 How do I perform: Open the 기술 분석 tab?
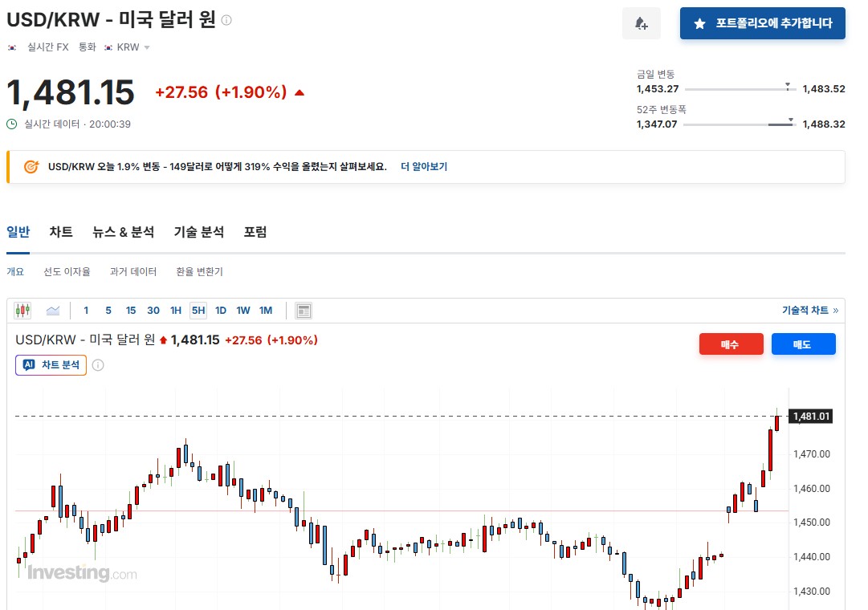pos(198,232)
